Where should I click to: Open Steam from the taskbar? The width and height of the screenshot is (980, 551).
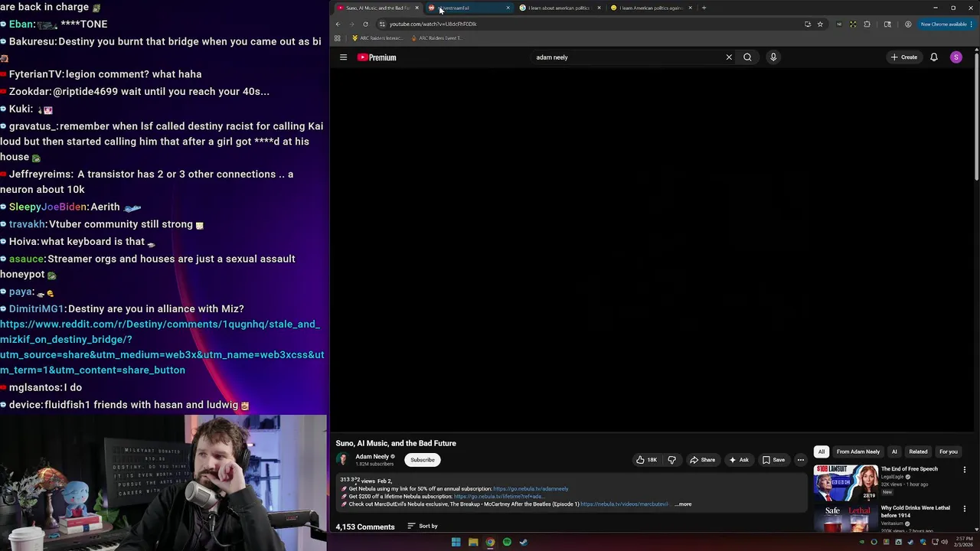tap(524, 543)
